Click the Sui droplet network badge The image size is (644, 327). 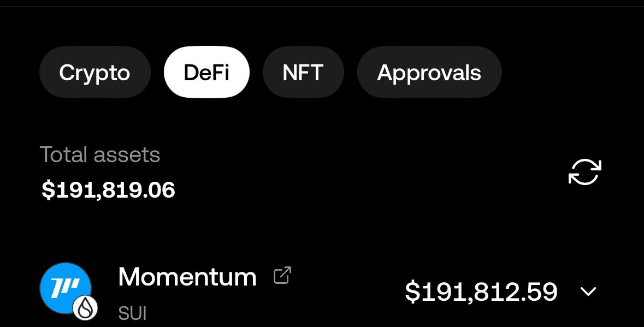pyautogui.click(x=85, y=308)
